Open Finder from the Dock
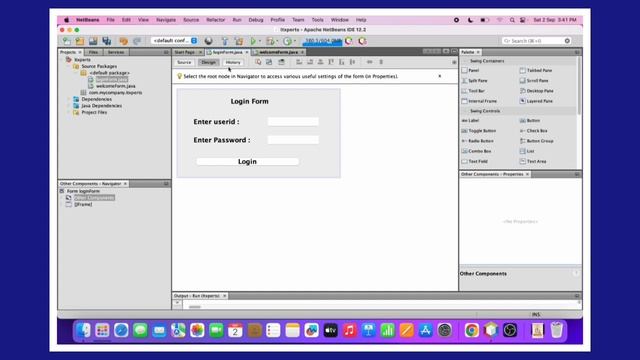 point(83,330)
